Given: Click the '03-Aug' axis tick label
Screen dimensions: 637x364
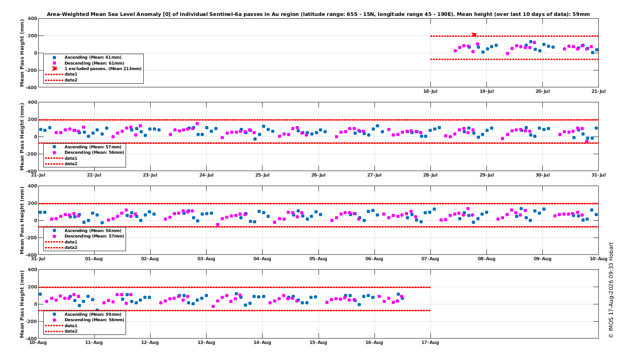Looking at the screenshot, I should pyautogui.click(x=206, y=259).
